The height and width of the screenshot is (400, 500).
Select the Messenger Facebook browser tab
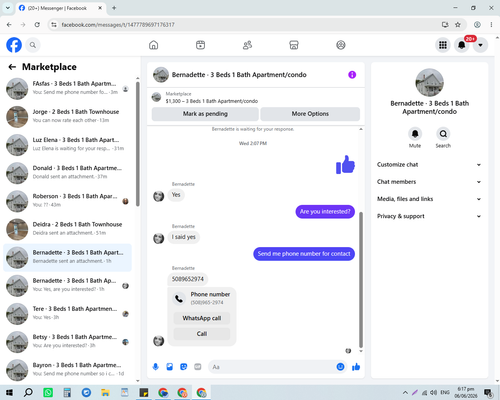(61, 8)
